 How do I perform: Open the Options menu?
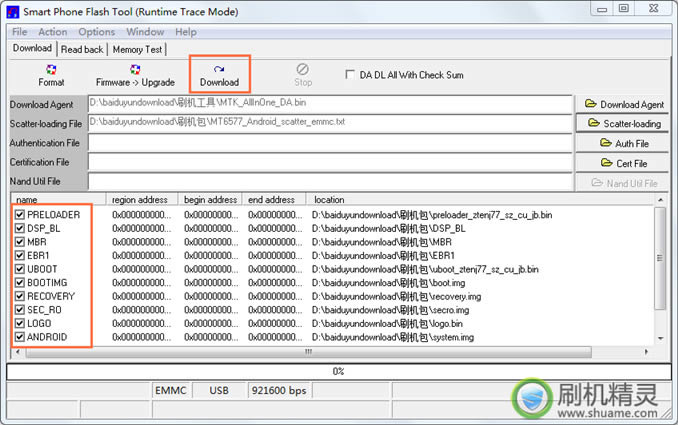click(96, 32)
